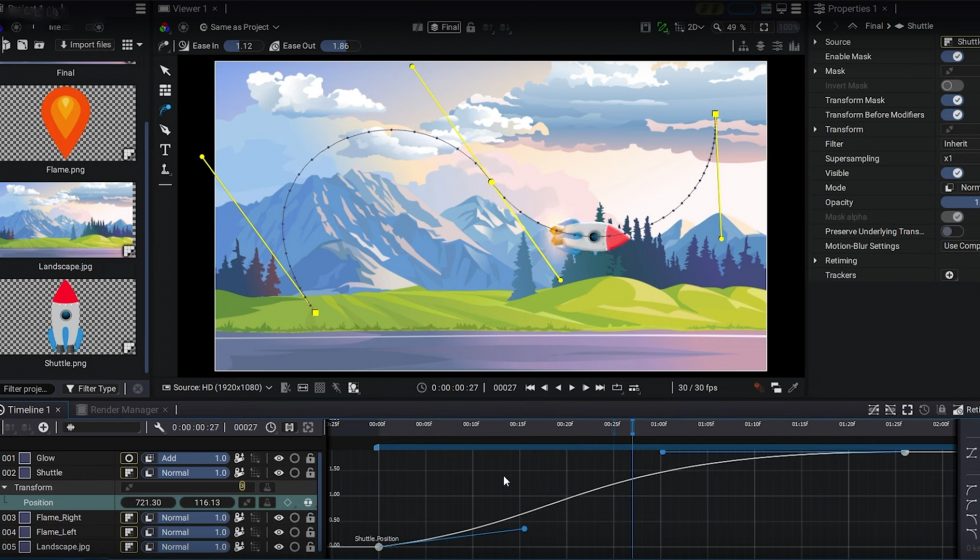980x560 pixels.
Task: Click the add layer plus icon in timeline
Action: [x=43, y=427]
